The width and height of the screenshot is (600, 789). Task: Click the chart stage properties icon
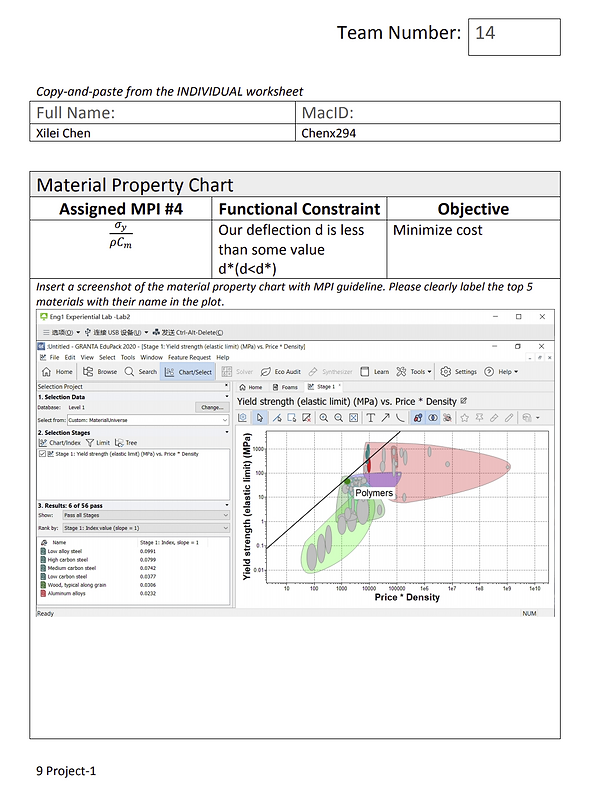pos(243,418)
